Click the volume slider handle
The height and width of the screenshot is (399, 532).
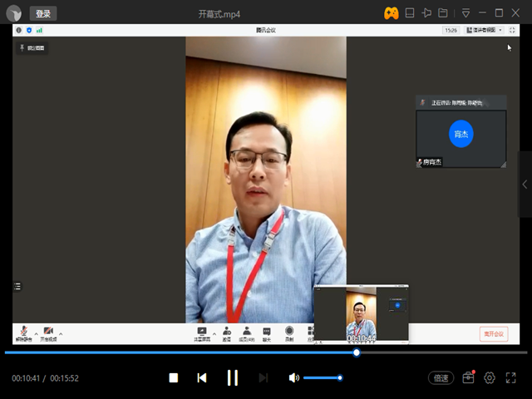pos(340,378)
